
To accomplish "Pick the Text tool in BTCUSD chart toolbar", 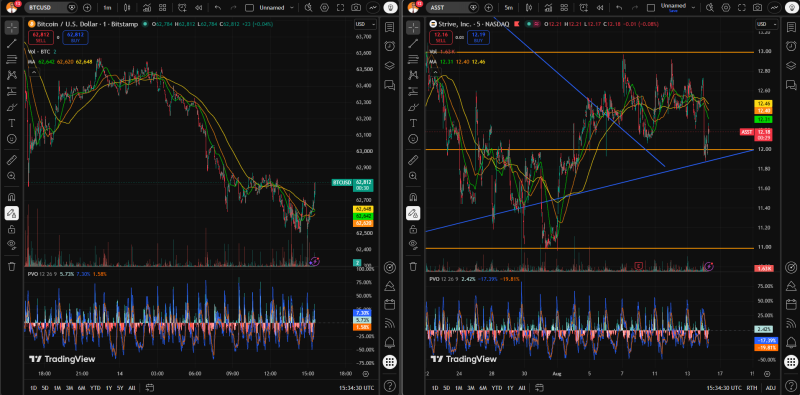I will click(x=11, y=123).
